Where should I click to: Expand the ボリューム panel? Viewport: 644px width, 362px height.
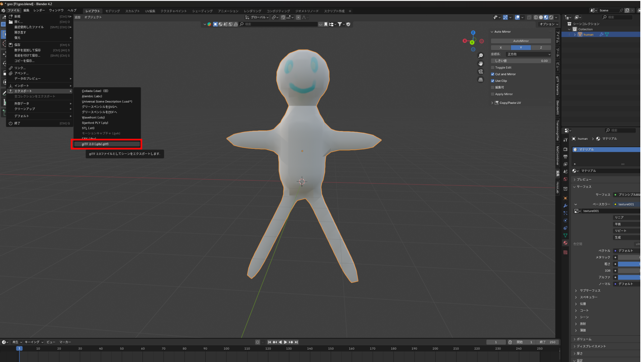[x=575, y=339]
